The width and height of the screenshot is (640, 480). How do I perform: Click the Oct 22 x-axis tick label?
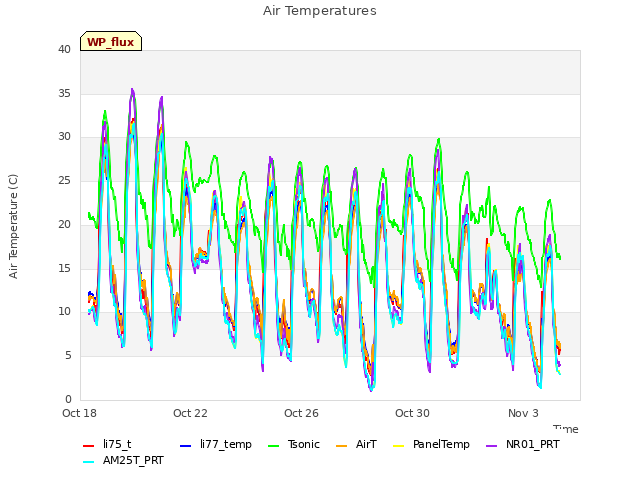coord(190,413)
